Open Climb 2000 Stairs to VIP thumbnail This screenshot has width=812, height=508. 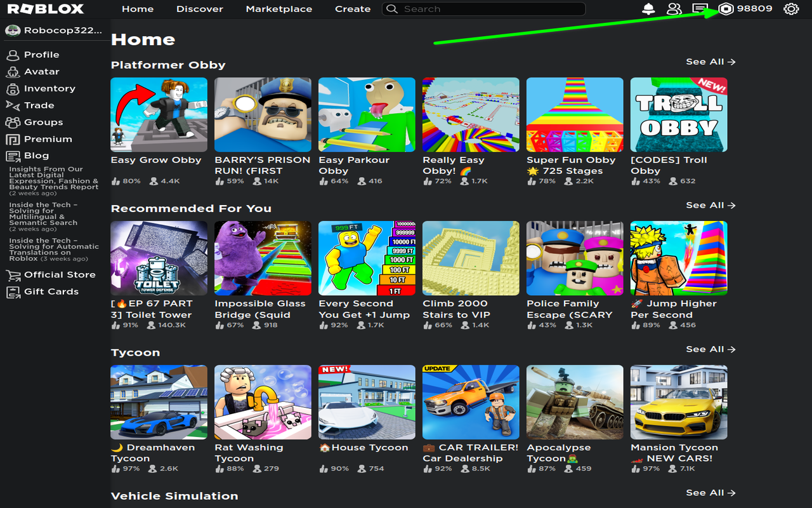pyautogui.click(x=471, y=258)
